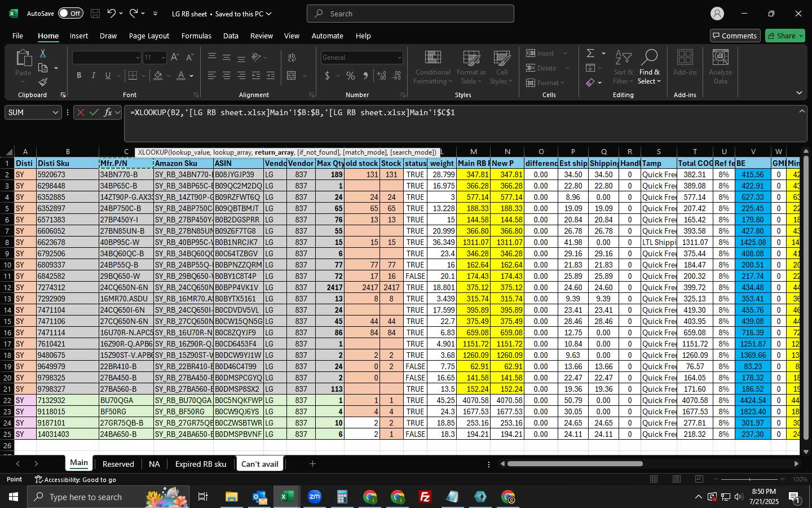Click the Percent Style icon

pyautogui.click(x=351, y=76)
